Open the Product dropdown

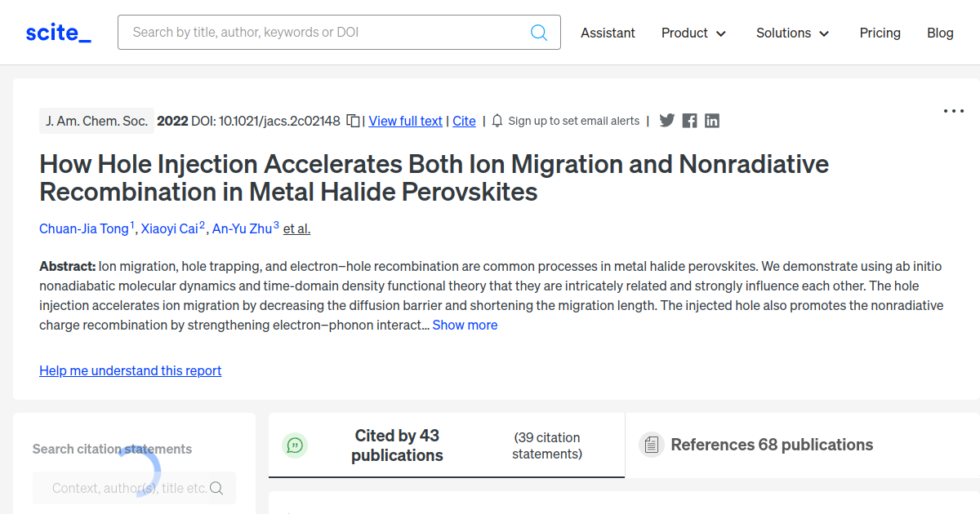[x=693, y=33]
